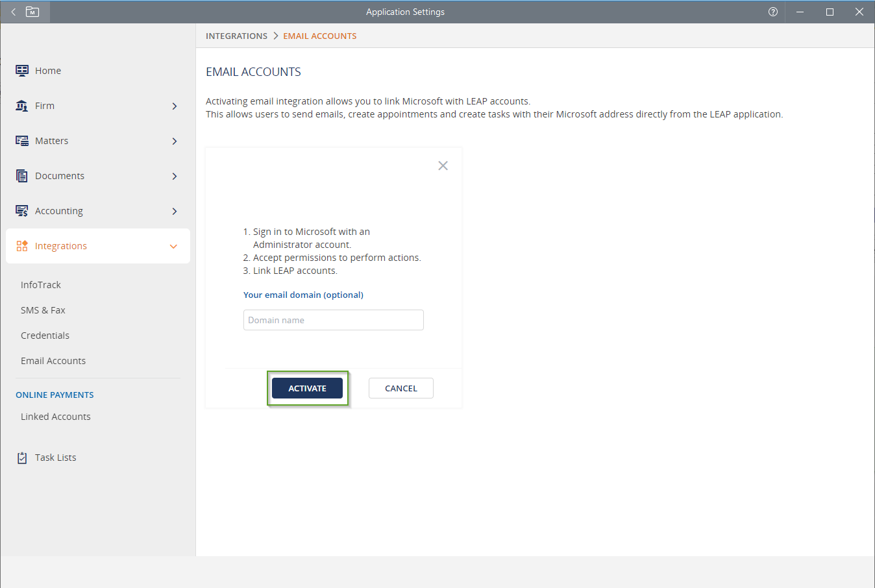Click the Integrations sidebar icon
The width and height of the screenshot is (875, 588).
click(x=22, y=245)
